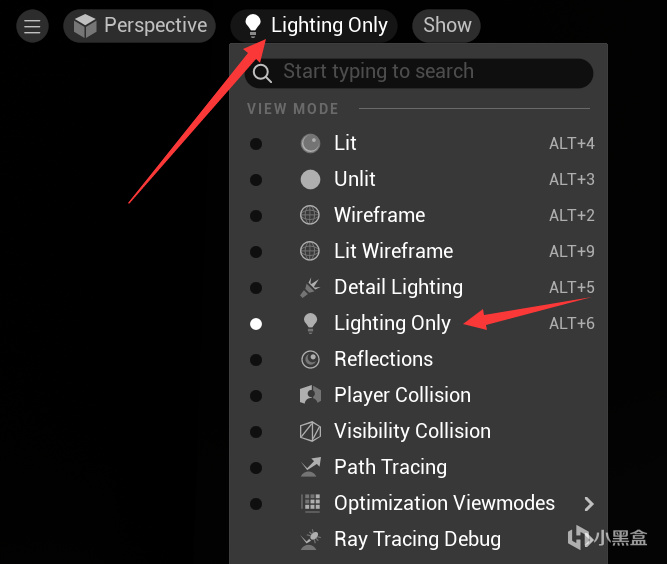Select the Unlit radio button
This screenshot has width=667, height=564.
[256, 180]
